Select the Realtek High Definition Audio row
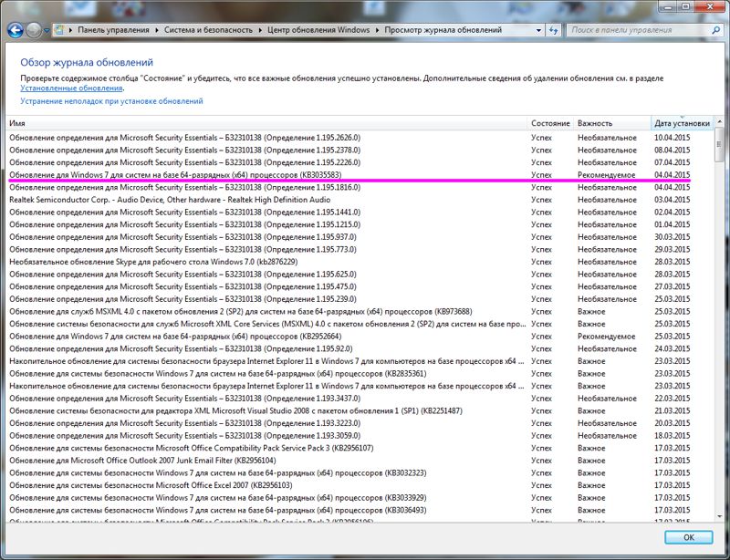 click(360, 200)
